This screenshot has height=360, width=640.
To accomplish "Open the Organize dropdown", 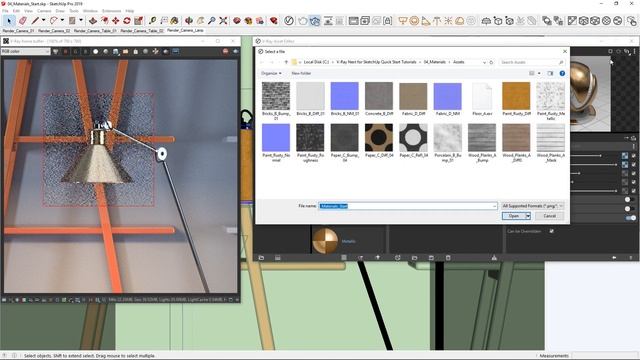I will (271, 73).
